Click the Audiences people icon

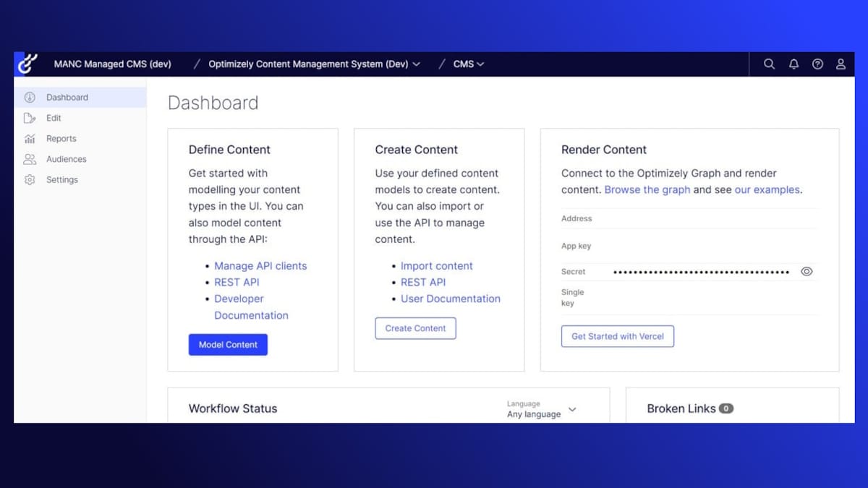30,159
